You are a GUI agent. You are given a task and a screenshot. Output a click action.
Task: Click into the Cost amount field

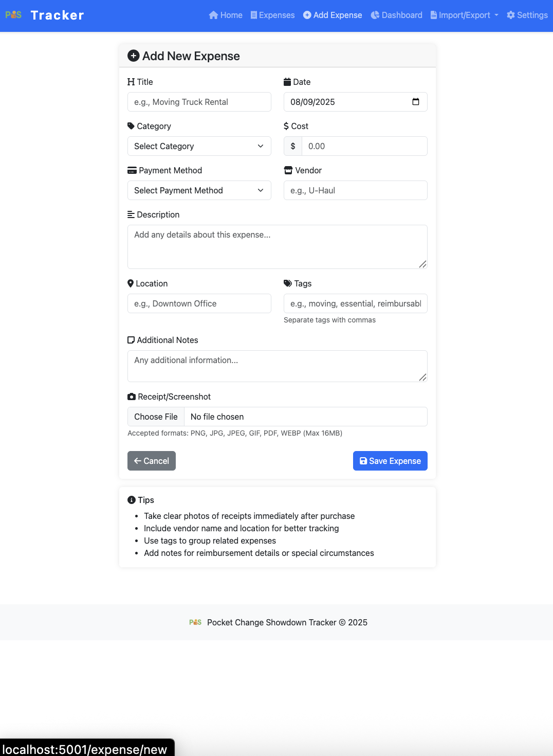(x=364, y=146)
